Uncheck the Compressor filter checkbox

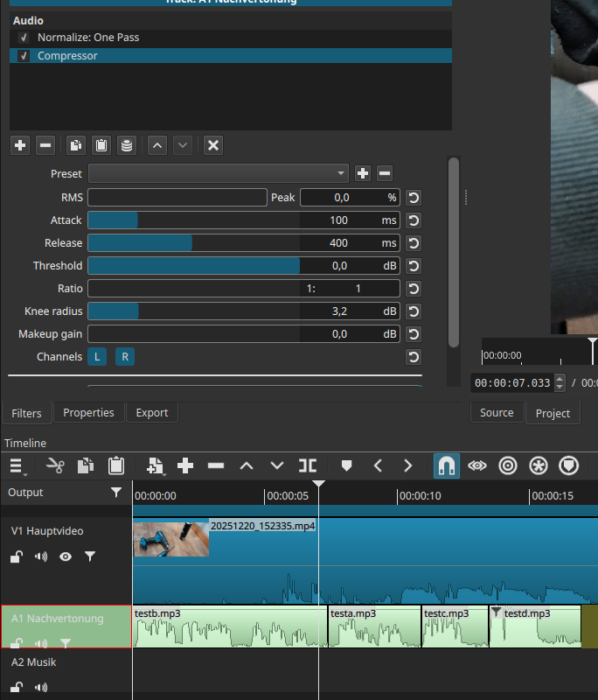coord(24,56)
